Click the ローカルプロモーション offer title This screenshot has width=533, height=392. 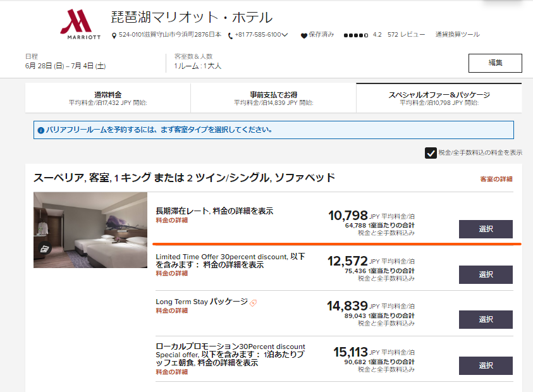pyautogui.click(x=231, y=355)
